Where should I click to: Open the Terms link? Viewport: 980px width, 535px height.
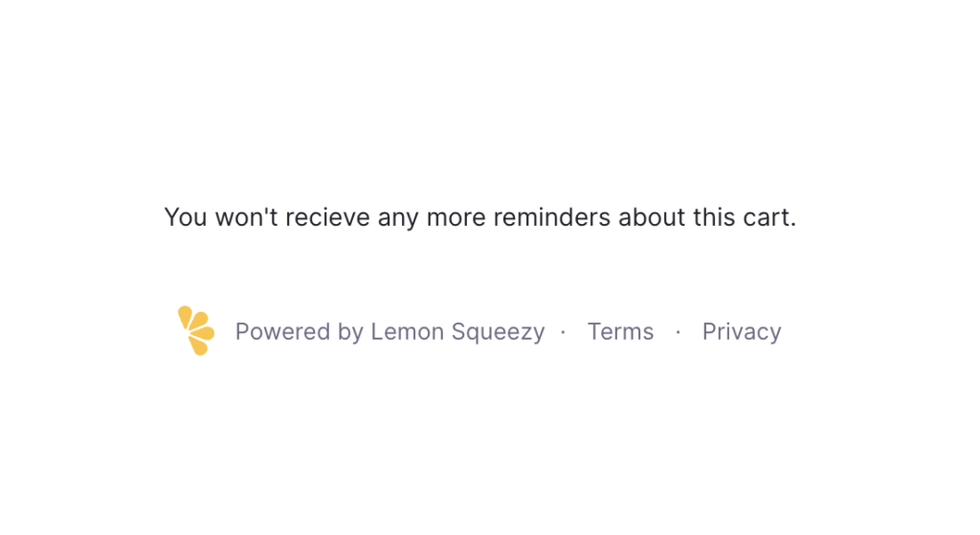tap(620, 332)
